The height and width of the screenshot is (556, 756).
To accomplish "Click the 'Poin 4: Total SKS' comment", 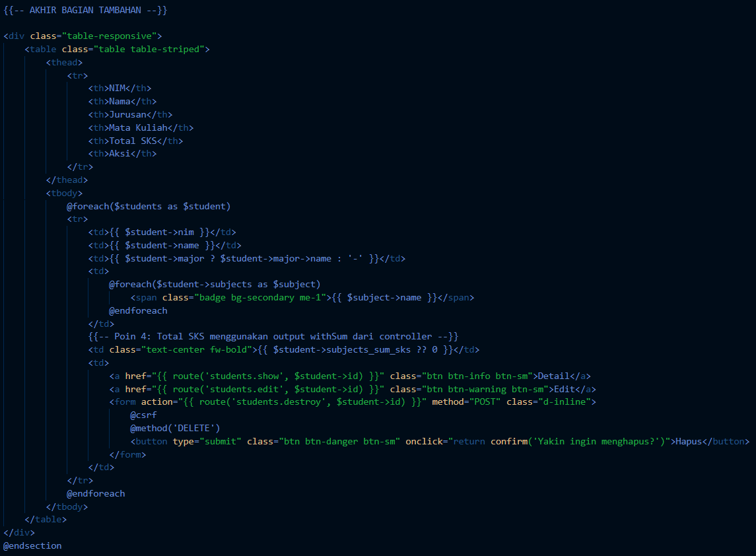I will point(273,337).
